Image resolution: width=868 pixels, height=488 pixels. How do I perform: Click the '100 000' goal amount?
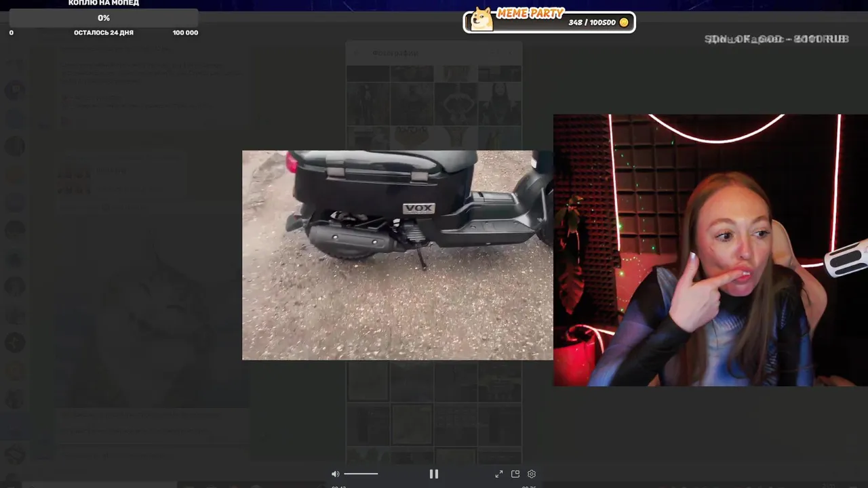tap(185, 33)
